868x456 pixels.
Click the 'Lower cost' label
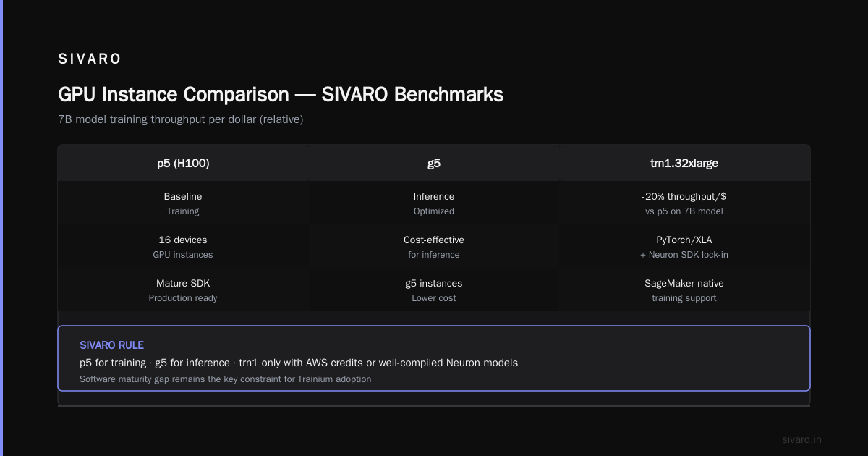tap(434, 298)
